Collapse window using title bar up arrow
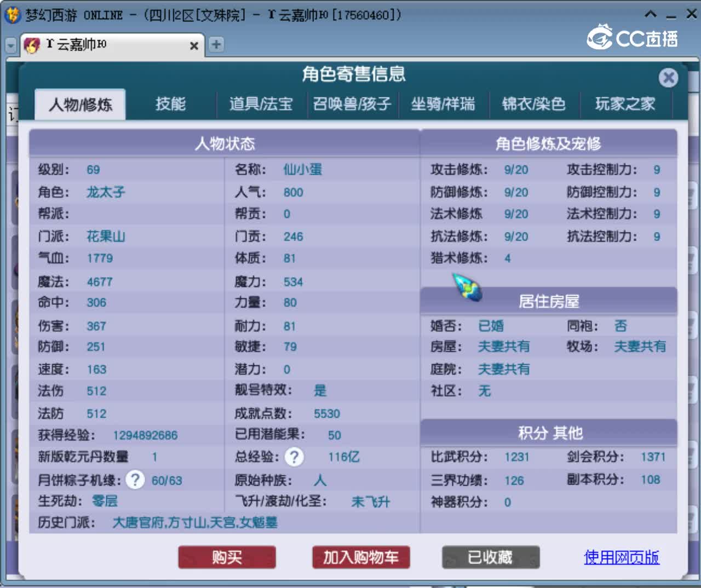Image resolution: width=701 pixels, height=588 pixels. coord(651,14)
